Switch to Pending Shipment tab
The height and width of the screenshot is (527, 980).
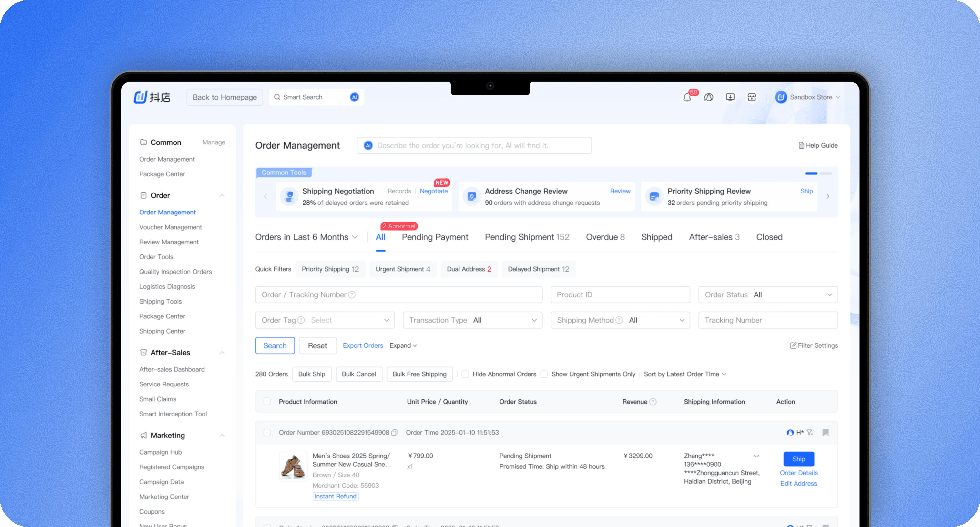(x=527, y=237)
